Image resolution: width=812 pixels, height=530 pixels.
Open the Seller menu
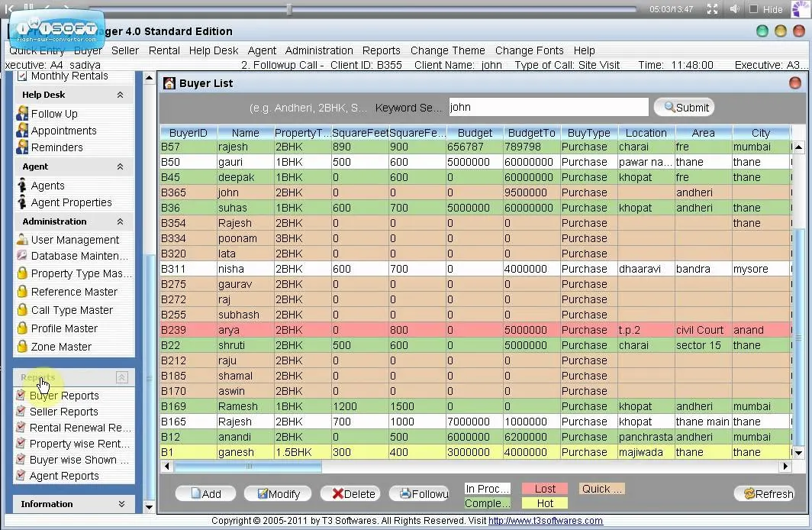125,50
